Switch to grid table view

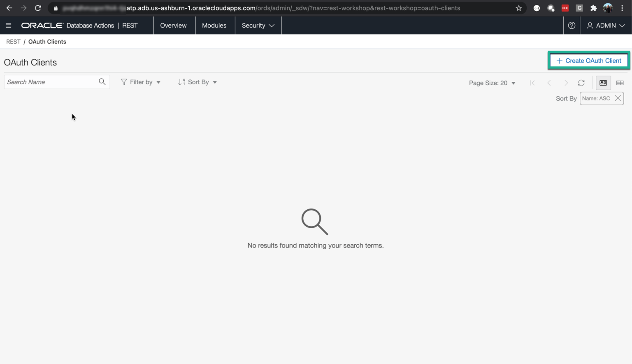click(x=620, y=83)
